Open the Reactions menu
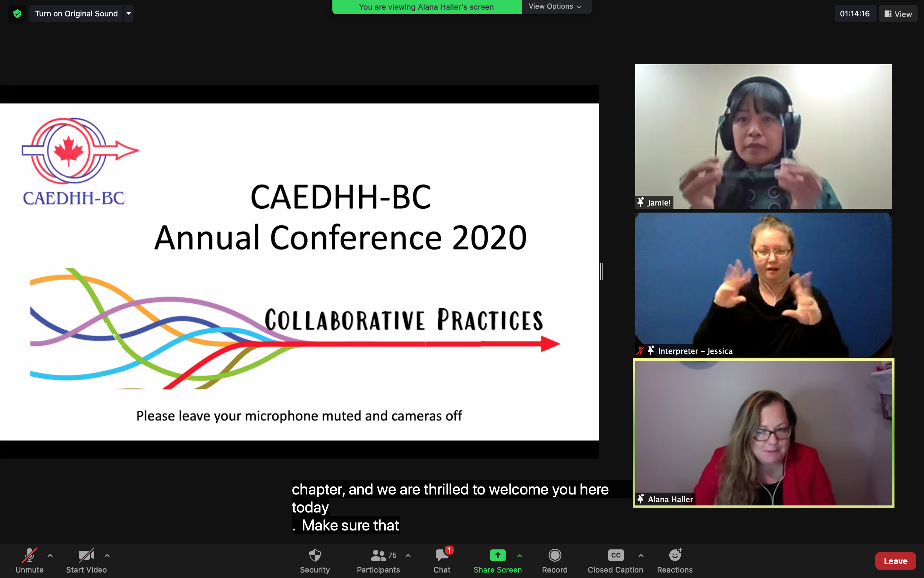 (675, 560)
